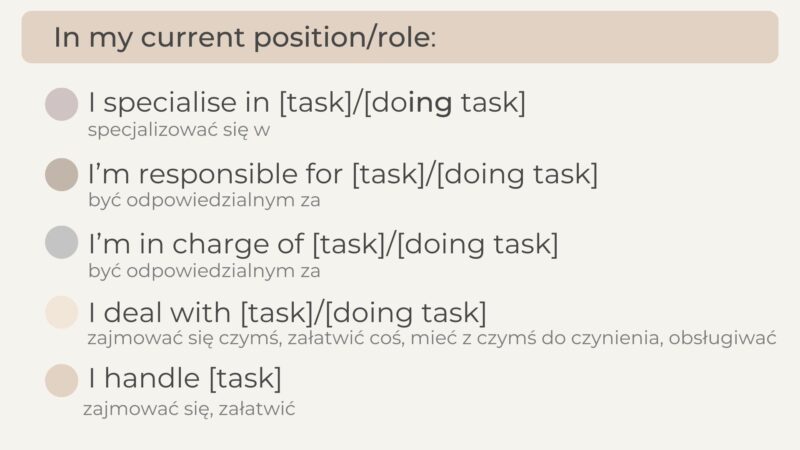Select the brown bullet beside "I'm responsible for"

[x=61, y=174]
